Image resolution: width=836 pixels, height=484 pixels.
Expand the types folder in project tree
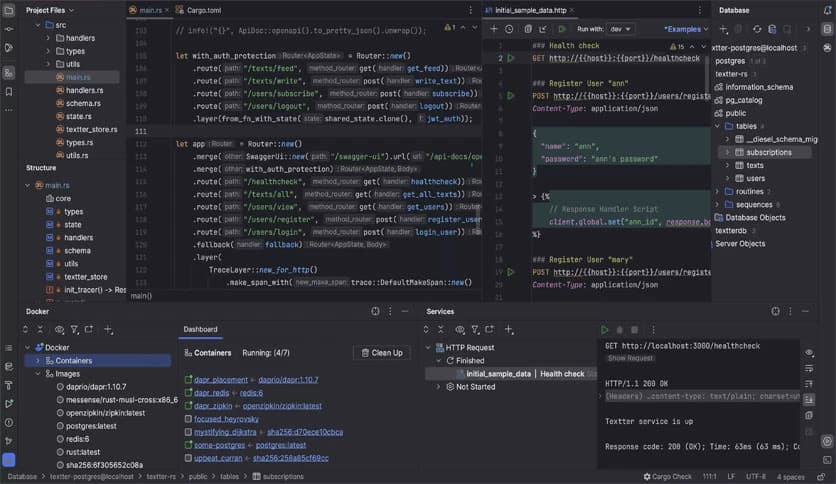point(48,51)
